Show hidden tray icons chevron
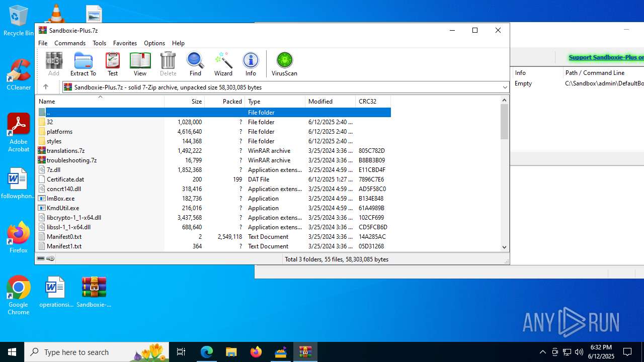The image size is (644, 362). (542, 352)
